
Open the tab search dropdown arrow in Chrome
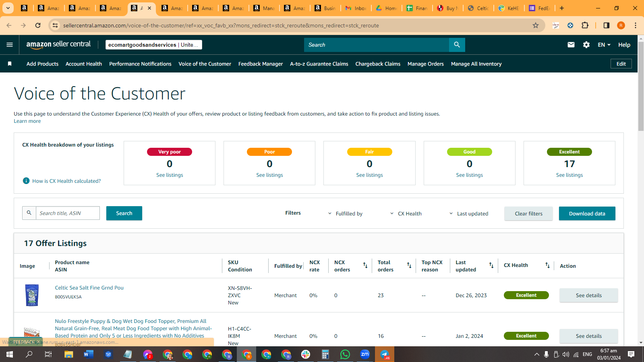tap(8, 8)
